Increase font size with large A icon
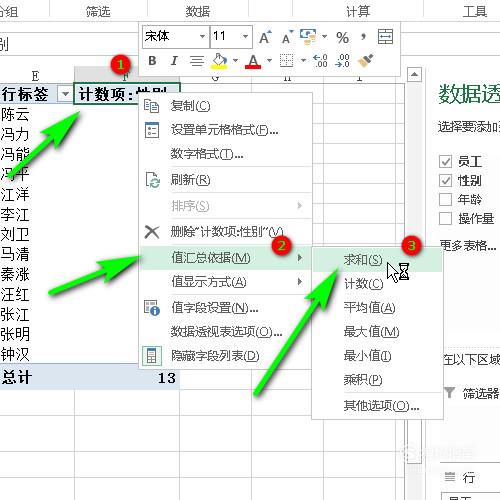 pyautogui.click(x=265, y=37)
